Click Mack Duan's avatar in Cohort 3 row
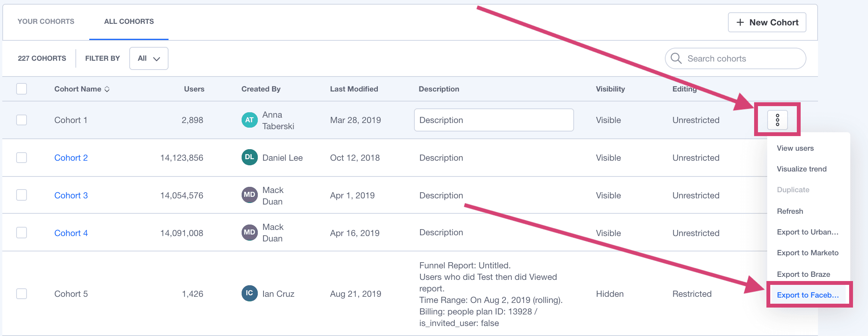This screenshot has width=868, height=336. click(249, 195)
